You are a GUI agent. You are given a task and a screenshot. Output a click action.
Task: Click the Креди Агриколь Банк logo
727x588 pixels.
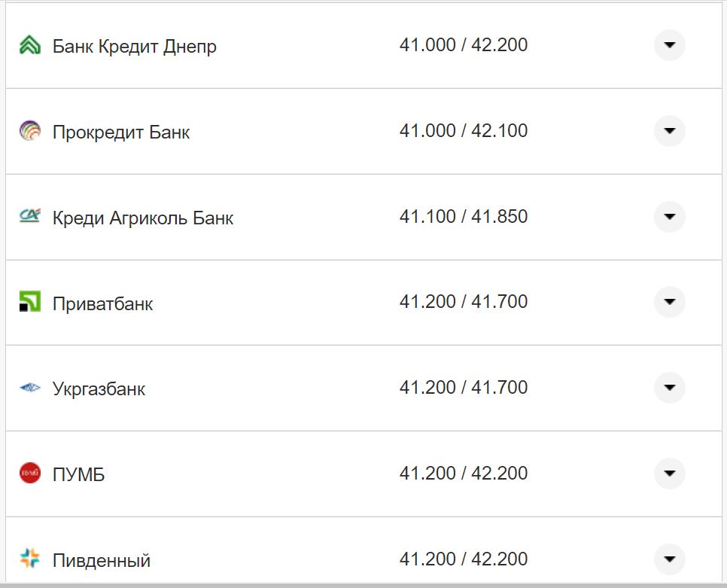29,217
